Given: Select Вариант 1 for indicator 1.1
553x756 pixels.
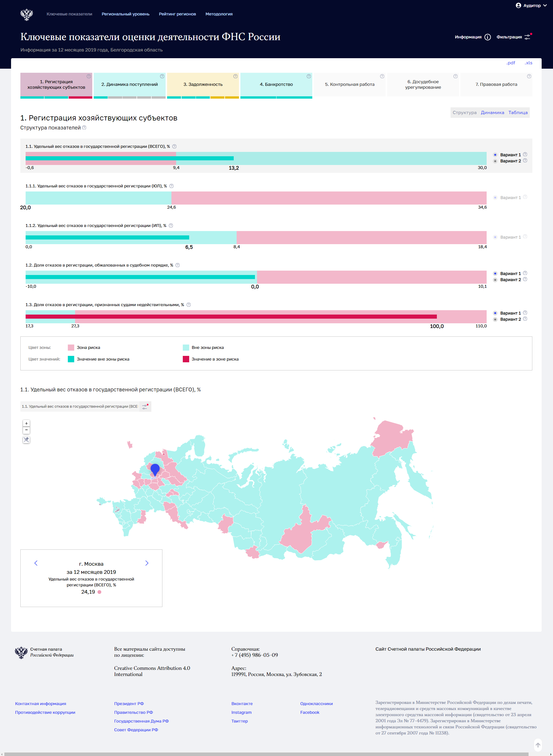Looking at the screenshot, I should (495, 155).
